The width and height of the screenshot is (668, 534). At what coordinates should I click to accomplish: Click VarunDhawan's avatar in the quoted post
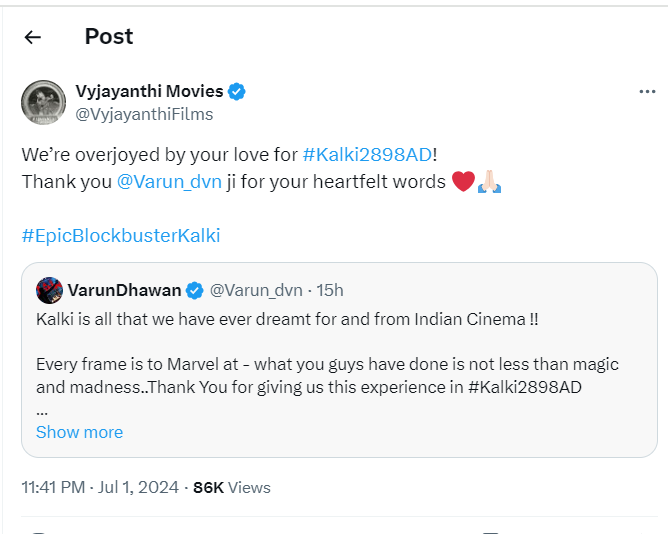49,290
